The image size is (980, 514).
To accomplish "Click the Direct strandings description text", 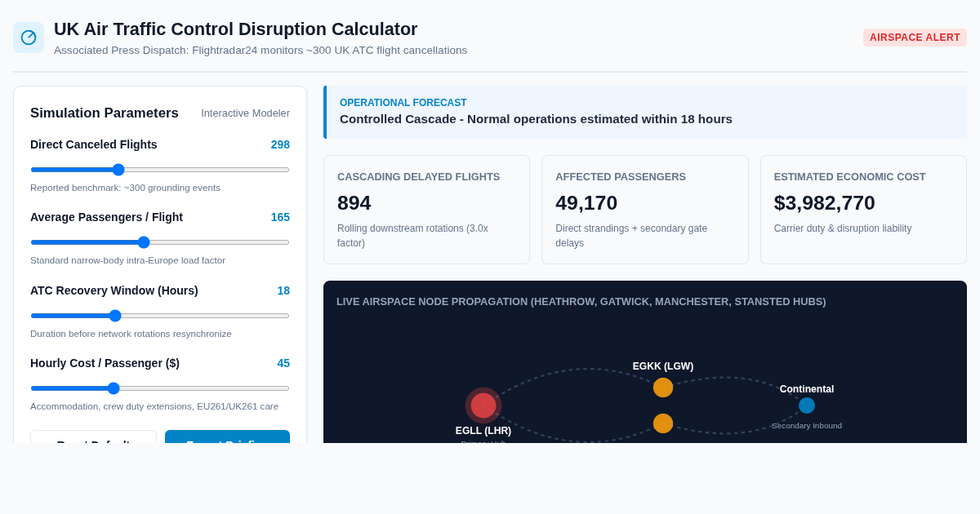I will coord(631,236).
